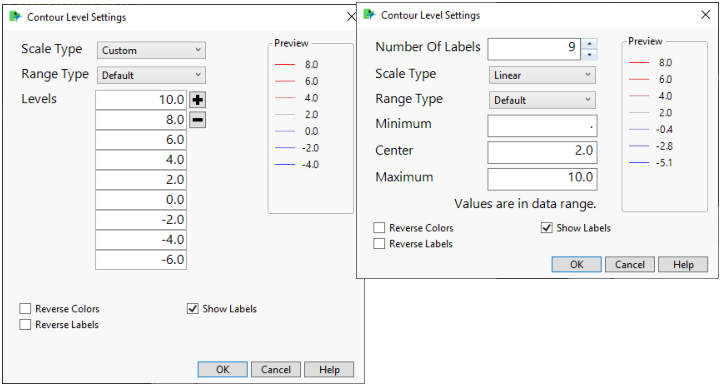Increase Number Of Labels with the up arrow

(x=589, y=44)
